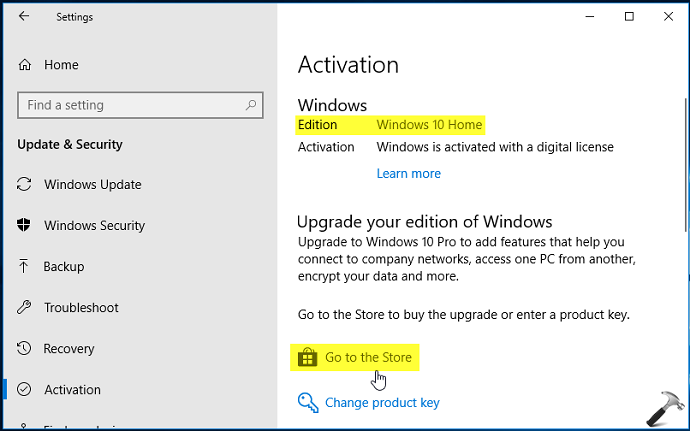The image size is (690, 431).
Task: Click the Activation checkmark circle icon
Action: click(24, 389)
